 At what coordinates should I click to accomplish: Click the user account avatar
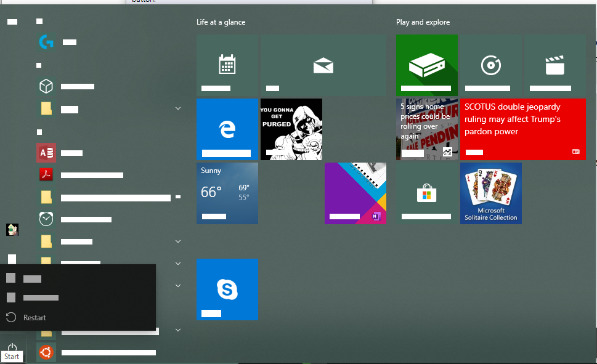12,230
